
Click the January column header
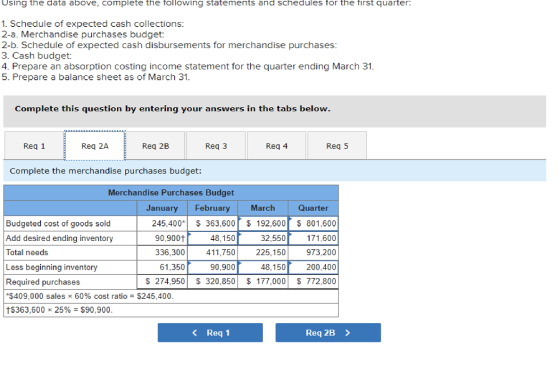coord(162,208)
